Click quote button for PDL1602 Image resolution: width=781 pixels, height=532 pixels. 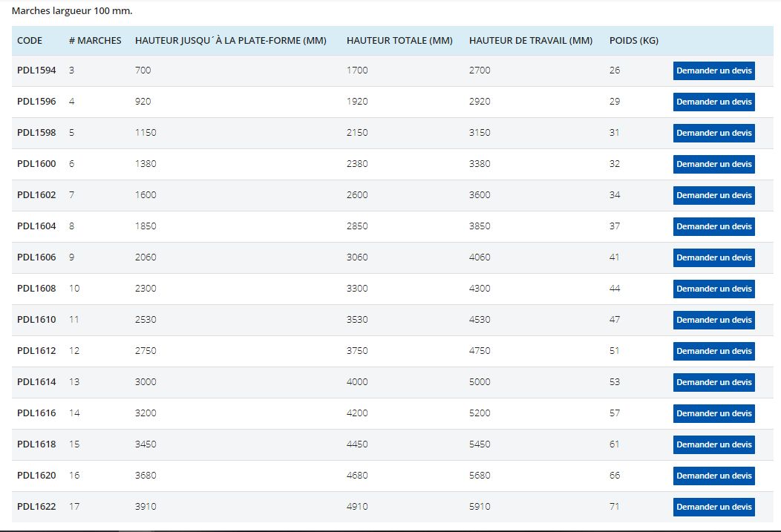[x=713, y=195]
